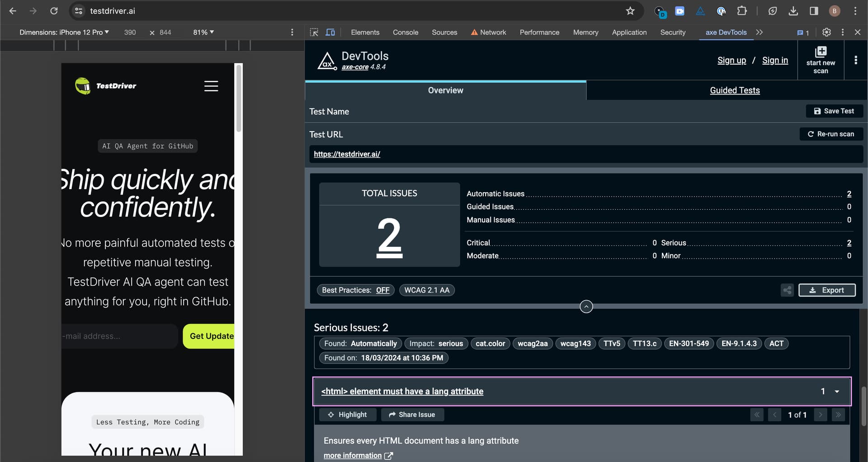Open the more information link
Screen dimensions: 868x462
pos(358,456)
